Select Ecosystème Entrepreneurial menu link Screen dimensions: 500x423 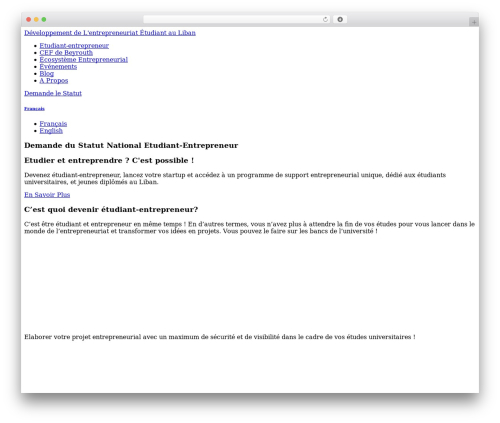83,60
